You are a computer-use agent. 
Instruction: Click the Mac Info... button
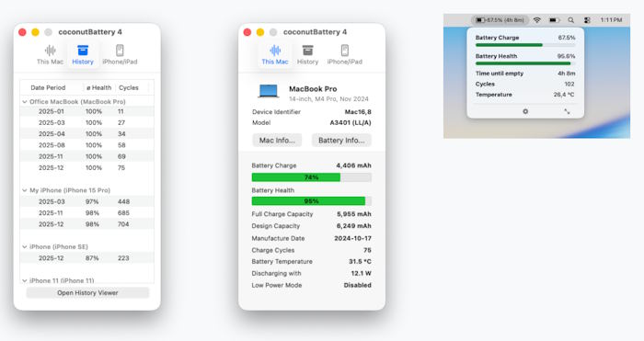tap(277, 141)
